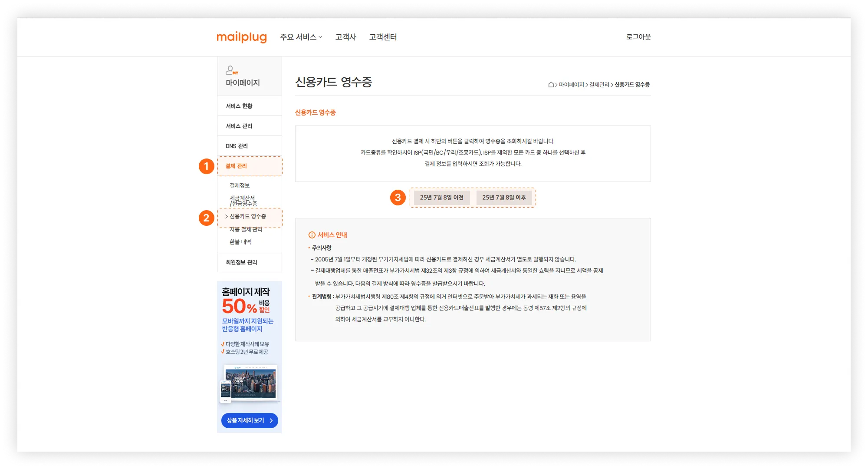Select 신용카드 영수증 submenu item

(248, 216)
